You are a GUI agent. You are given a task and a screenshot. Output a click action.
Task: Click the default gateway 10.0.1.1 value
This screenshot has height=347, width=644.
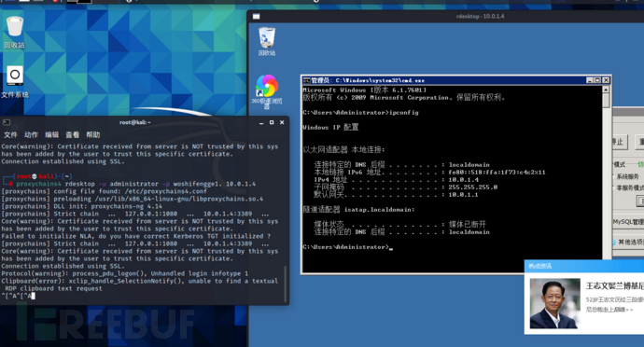point(463,195)
